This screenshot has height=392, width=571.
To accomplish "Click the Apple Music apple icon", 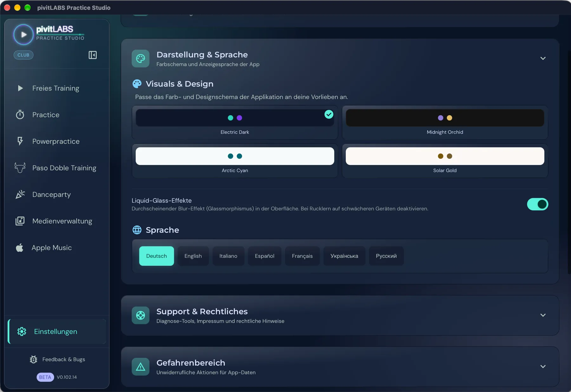I will [20, 247].
